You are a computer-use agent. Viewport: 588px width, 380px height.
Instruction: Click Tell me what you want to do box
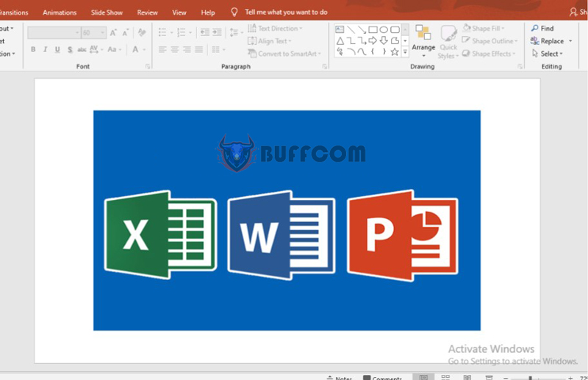click(x=286, y=12)
